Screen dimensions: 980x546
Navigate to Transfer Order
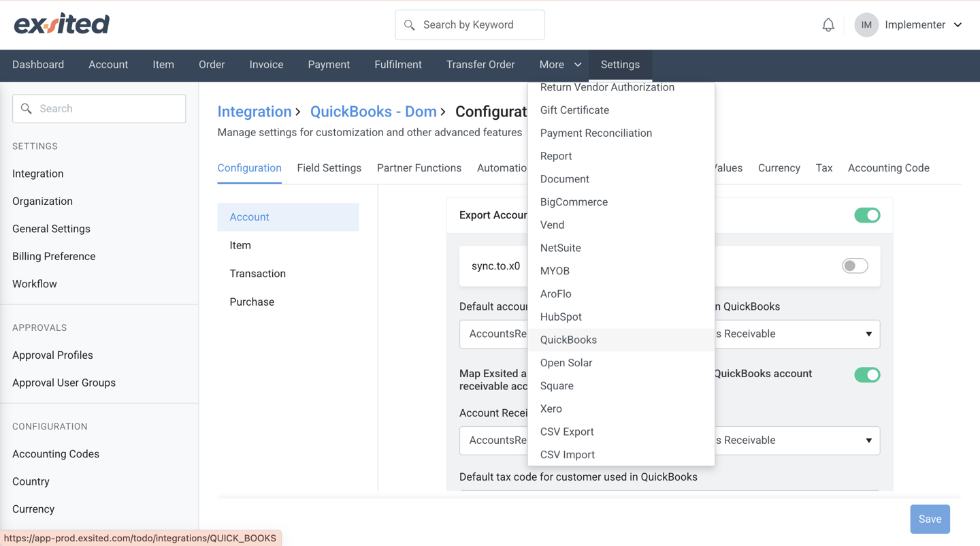[480, 65]
